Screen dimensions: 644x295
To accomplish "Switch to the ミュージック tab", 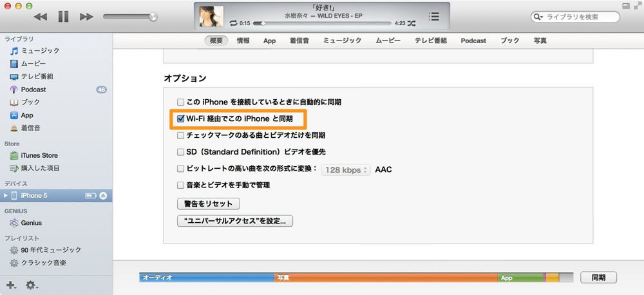I will click(342, 41).
